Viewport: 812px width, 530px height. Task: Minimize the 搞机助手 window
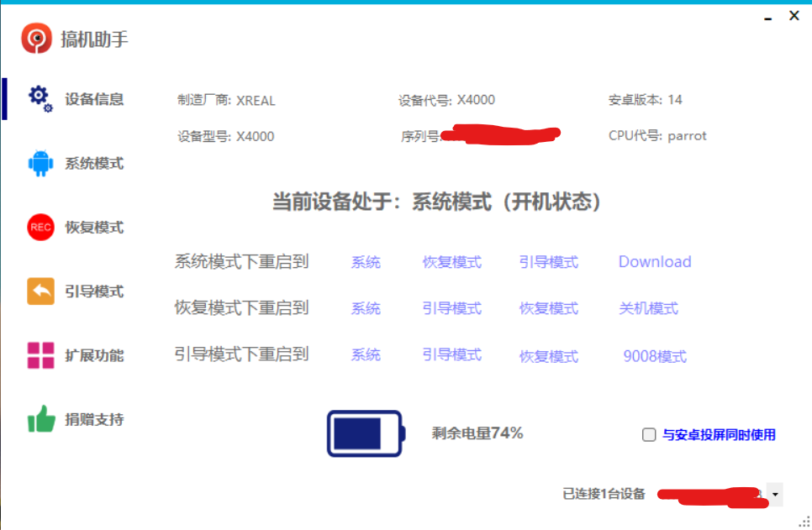point(768,17)
